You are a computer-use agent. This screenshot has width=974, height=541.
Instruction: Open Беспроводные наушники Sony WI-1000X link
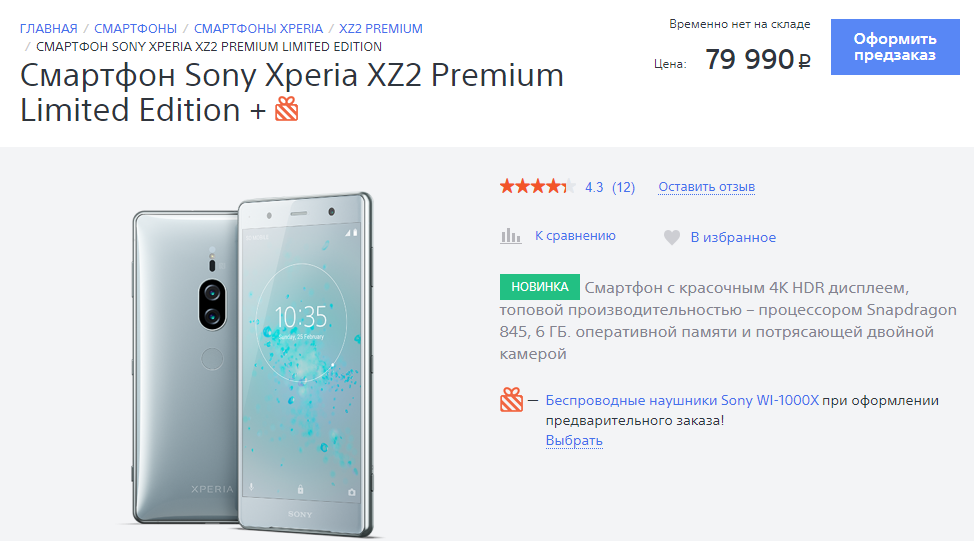tap(682, 400)
